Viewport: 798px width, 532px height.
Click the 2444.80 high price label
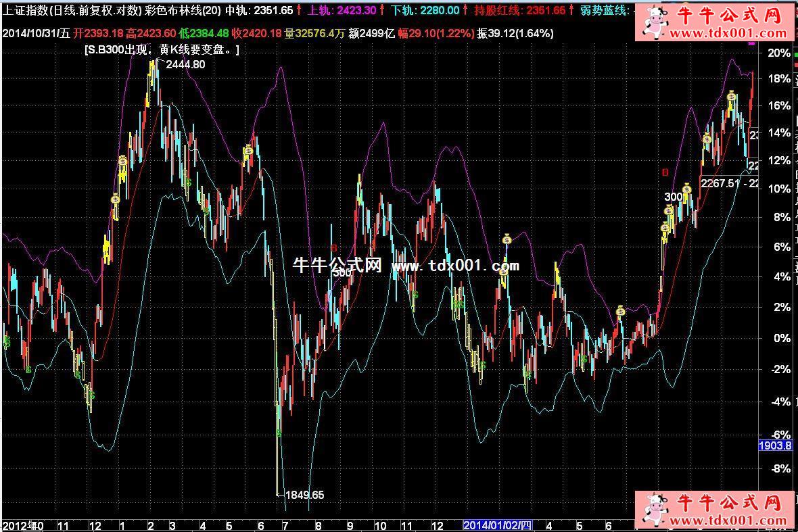click(x=185, y=64)
